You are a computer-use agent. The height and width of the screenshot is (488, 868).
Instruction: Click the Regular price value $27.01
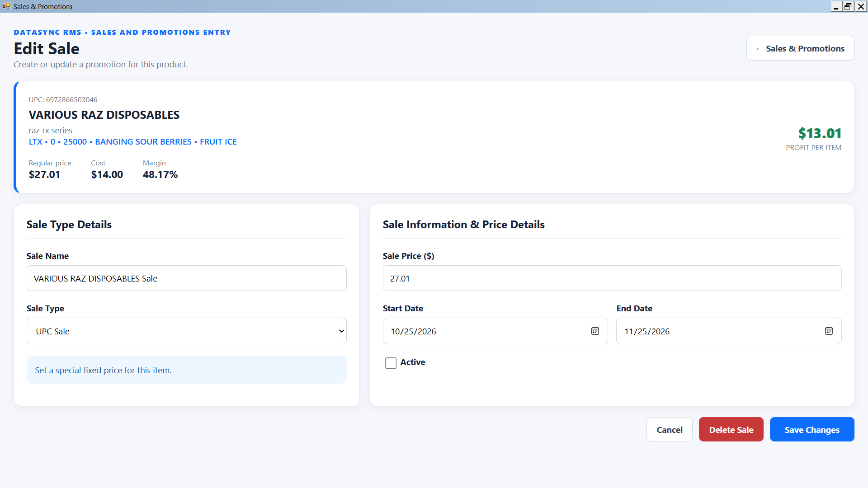(44, 174)
